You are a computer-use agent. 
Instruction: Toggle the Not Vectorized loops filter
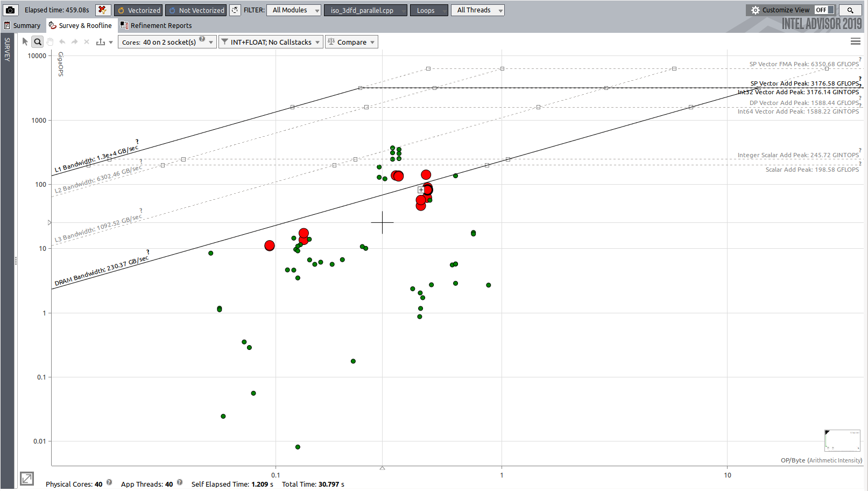click(196, 10)
